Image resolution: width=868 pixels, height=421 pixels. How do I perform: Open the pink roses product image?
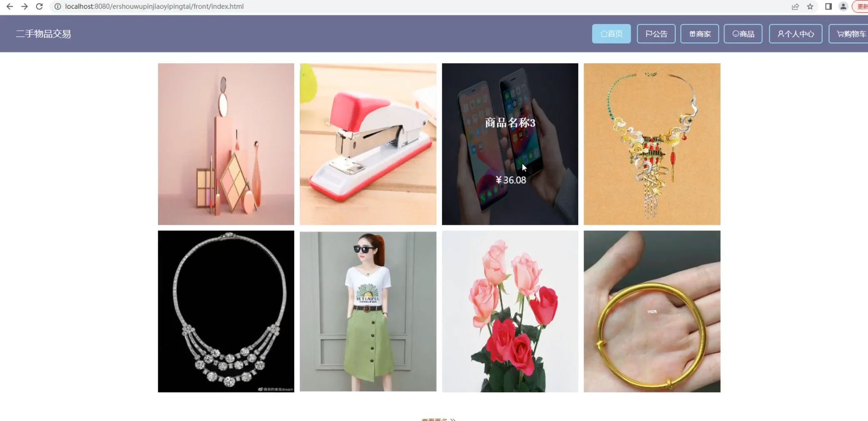coord(510,311)
